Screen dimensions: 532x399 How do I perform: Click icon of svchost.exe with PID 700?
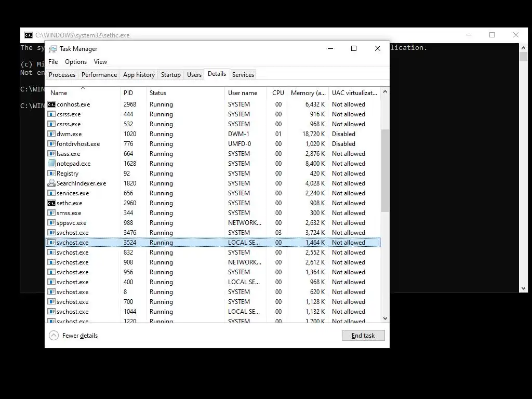pos(51,302)
